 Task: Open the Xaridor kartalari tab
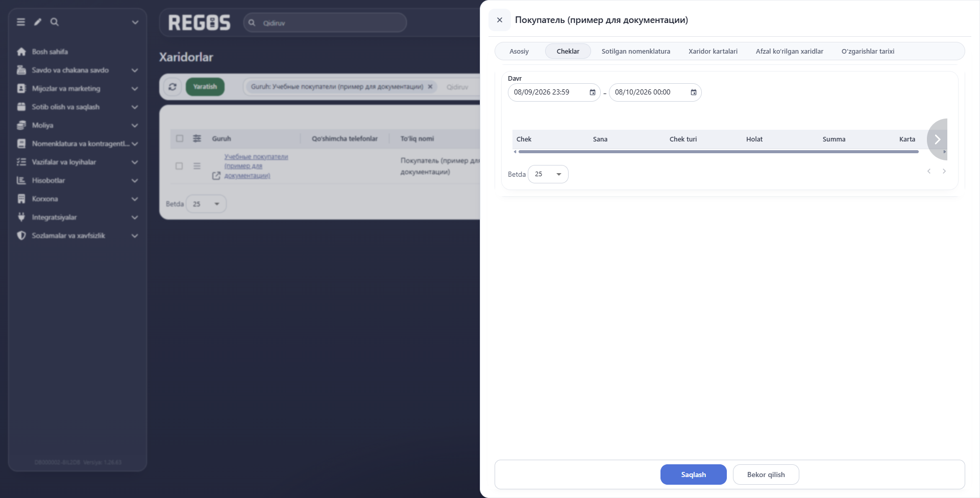[x=713, y=51]
